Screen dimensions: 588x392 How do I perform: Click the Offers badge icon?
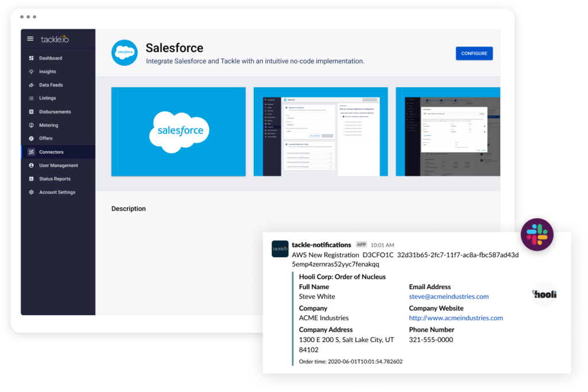[x=31, y=138]
